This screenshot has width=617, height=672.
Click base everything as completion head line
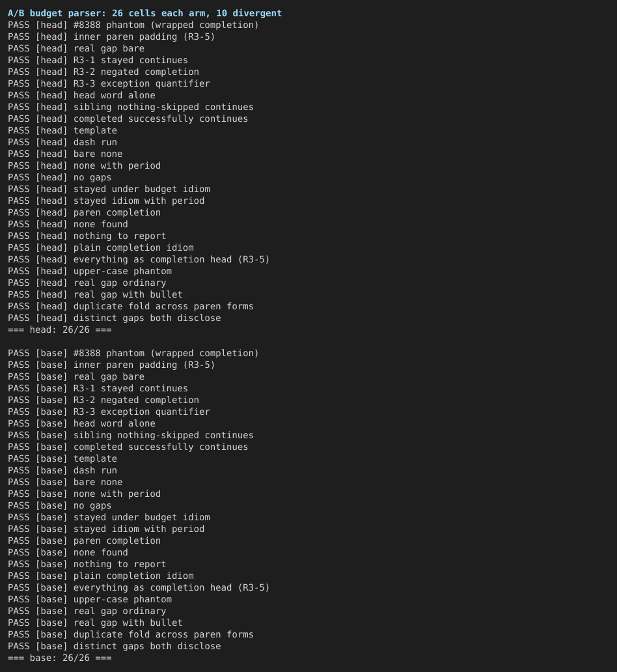[x=139, y=587]
